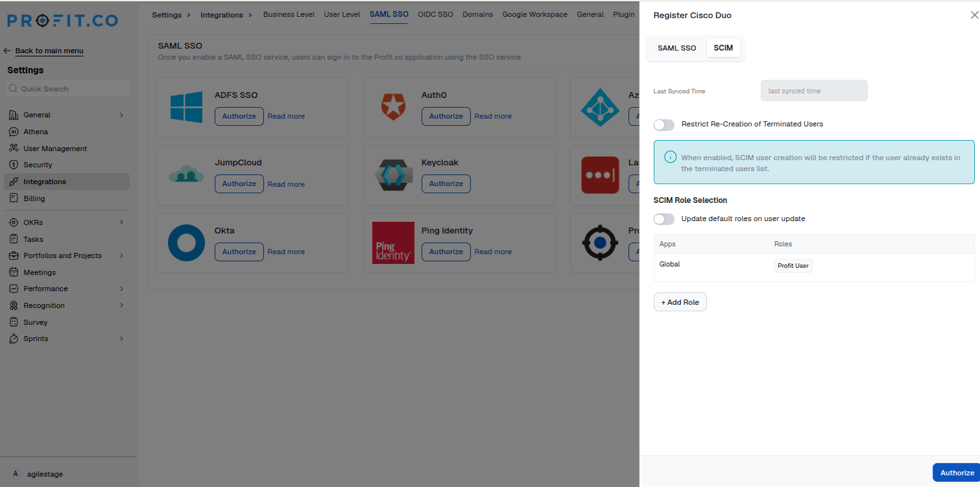
Task: Expand the Performance sidebar chevron
Action: pyautogui.click(x=121, y=289)
